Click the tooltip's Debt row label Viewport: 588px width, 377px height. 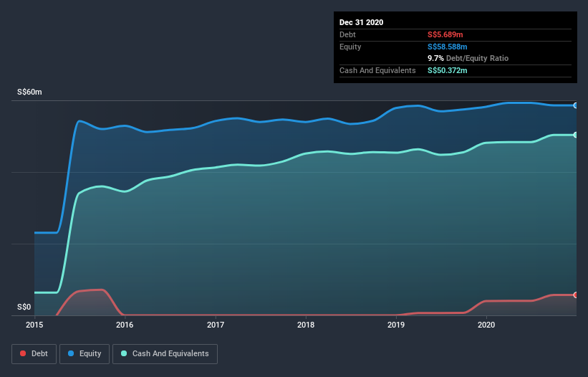click(x=347, y=35)
